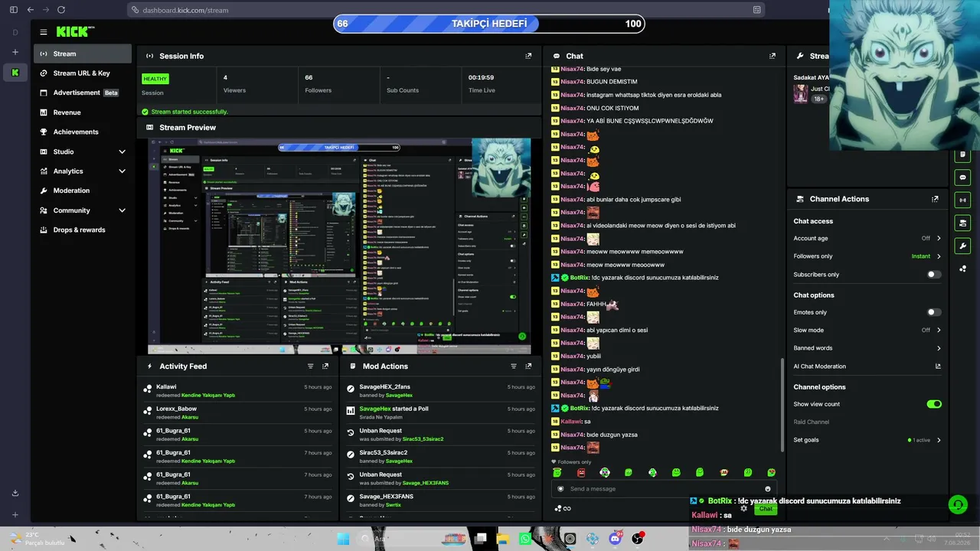
Task: Click the channel actions icon in right toolbar
Action: (x=963, y=223)
